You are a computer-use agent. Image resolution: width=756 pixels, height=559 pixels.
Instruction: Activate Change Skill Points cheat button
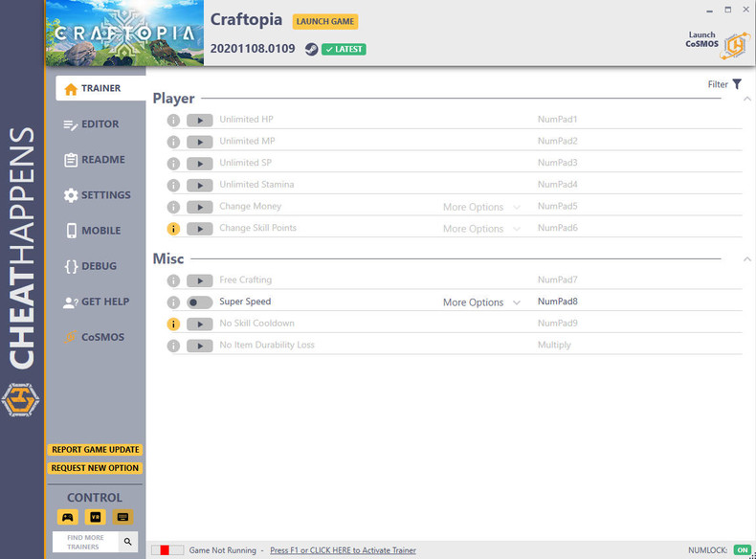200,229
